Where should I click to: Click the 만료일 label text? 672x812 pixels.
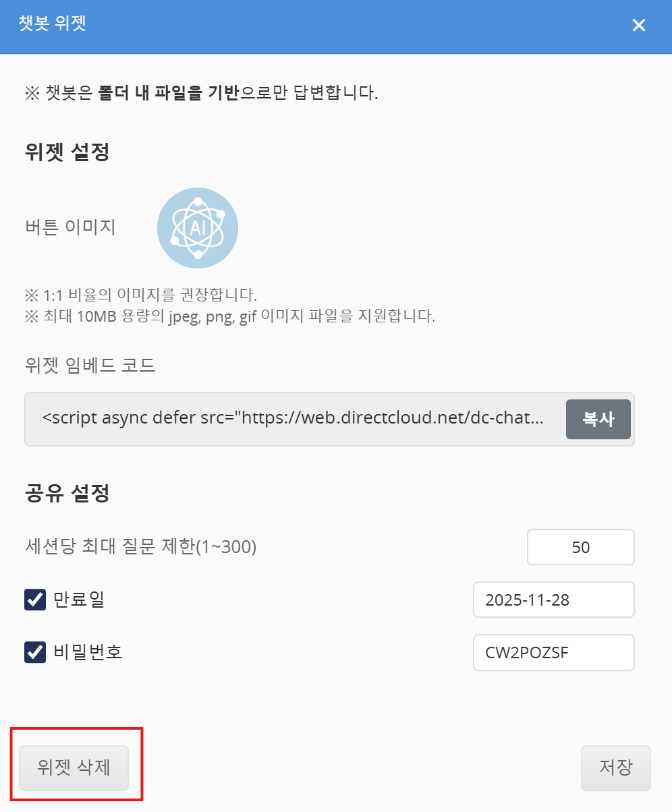tap(78, 600)
